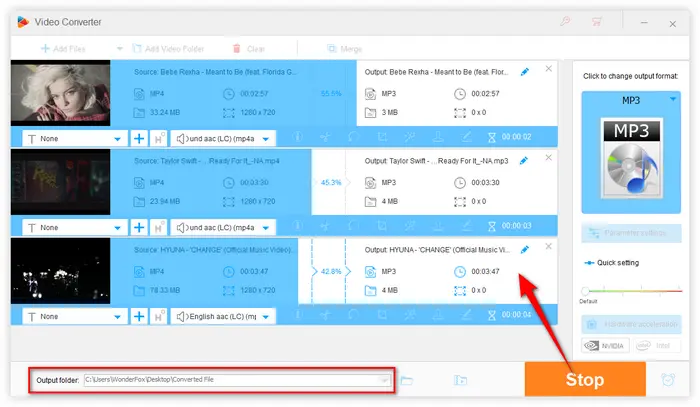Click the scissors trim icon in HYUNA row

(325, 315)
